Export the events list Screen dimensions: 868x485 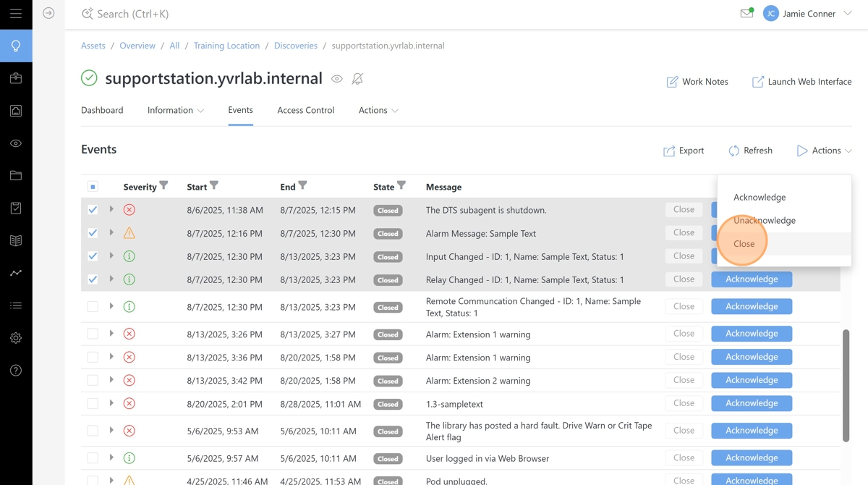click(684, 151)
